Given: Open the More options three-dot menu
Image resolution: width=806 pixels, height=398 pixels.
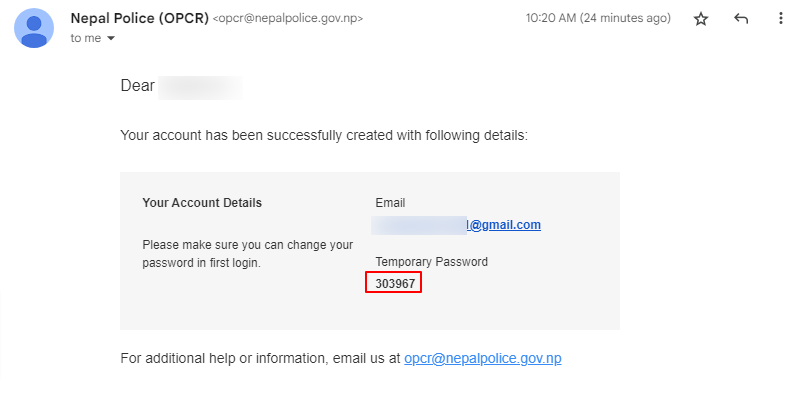Looking at the screenshot, I should click(780, 19).
